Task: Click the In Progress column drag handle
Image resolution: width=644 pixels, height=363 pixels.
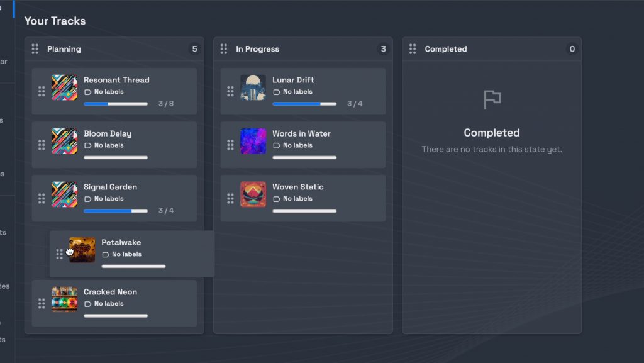Action: tap(224, 49)
